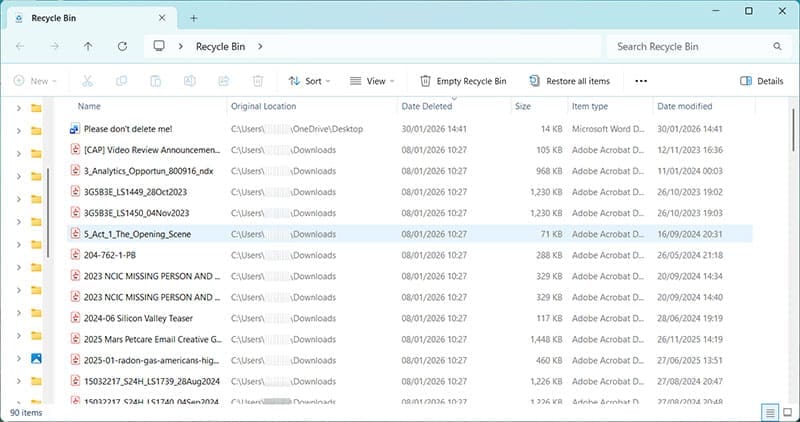
Task: Toggle the Details pane button
Action: tap(761, 81)
